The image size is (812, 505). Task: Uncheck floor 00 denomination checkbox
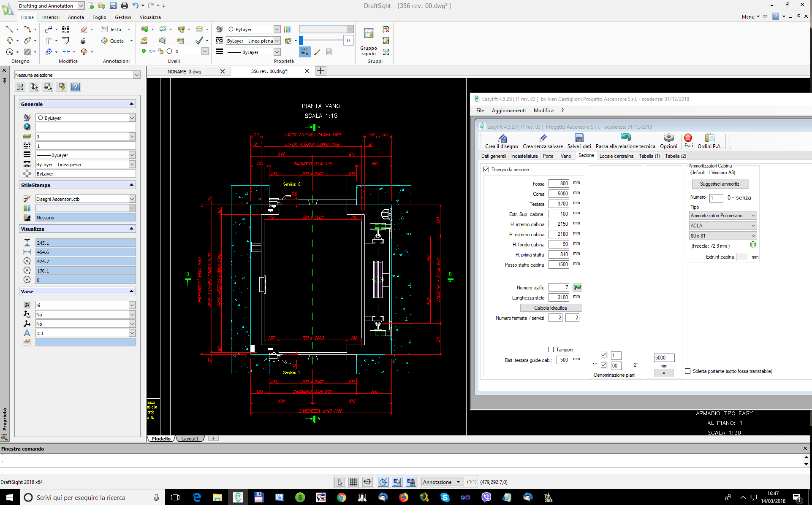pos(603,365)
